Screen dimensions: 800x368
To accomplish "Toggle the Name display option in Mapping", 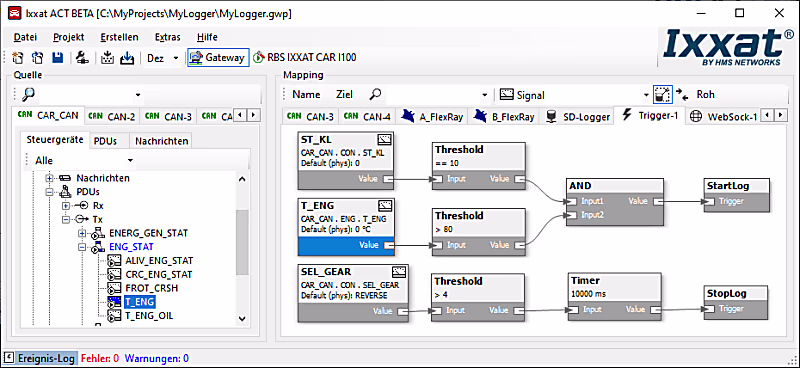I will pyautogui.click(x=306, y=94).
